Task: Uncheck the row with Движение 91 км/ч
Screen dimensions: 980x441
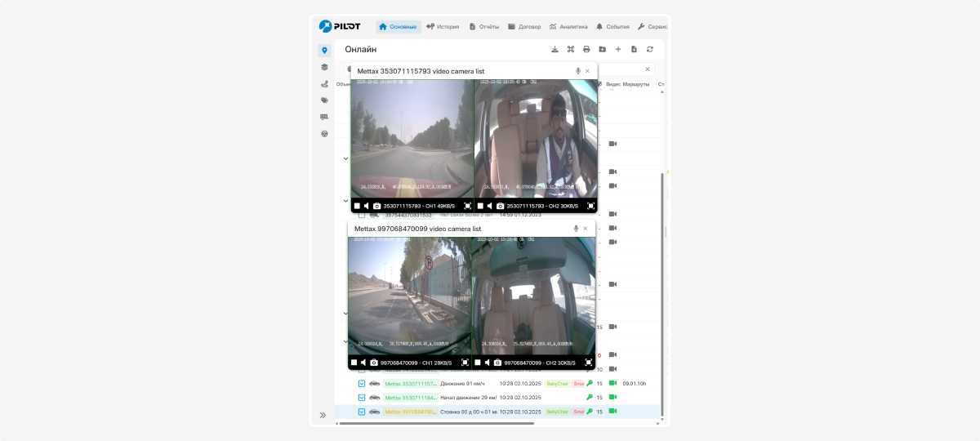Action: pyautogui.click(x=362, y=383)
